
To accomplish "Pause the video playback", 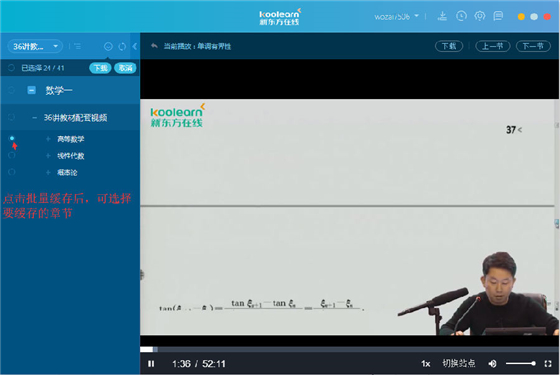I will coord(151,364).
